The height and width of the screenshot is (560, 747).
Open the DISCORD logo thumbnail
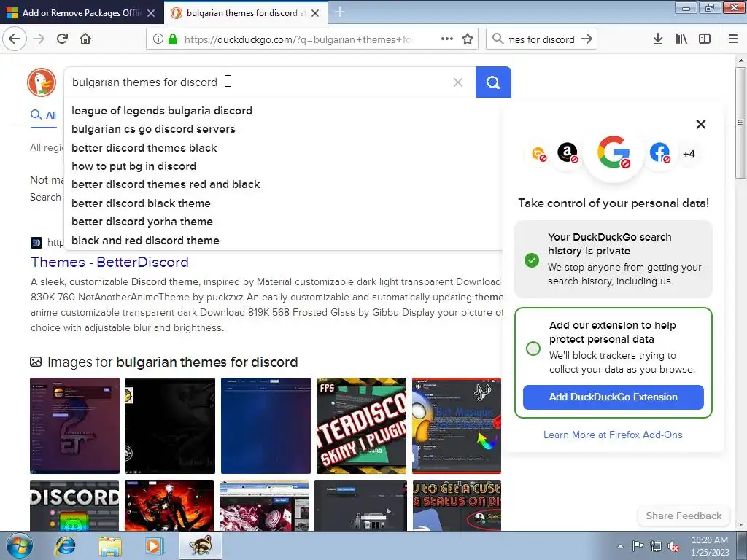point(74,505)
